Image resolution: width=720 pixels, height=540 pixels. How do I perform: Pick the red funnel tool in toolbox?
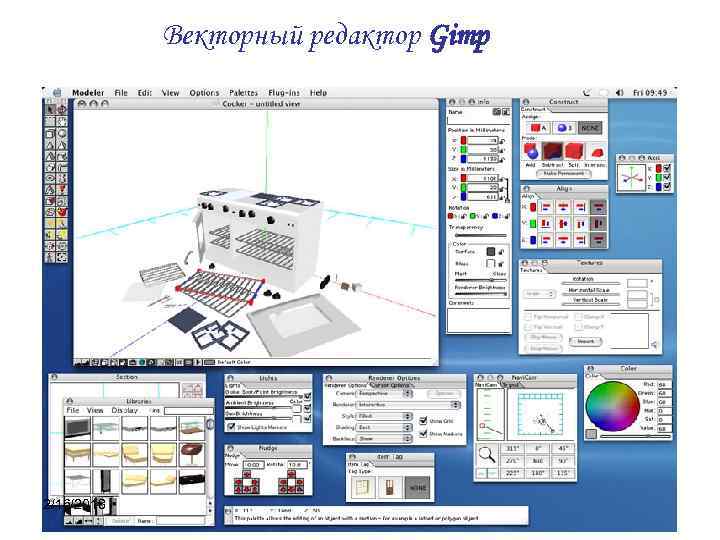point(62,190)
